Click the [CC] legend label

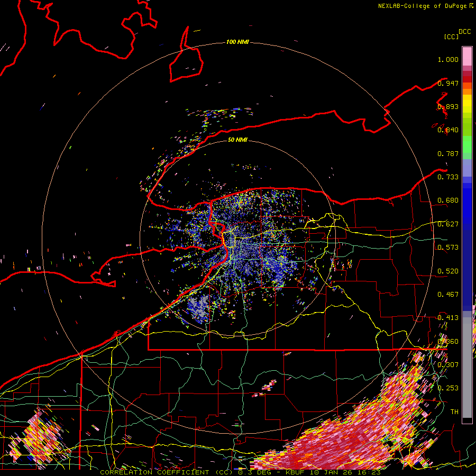click(x=451, y=36)
